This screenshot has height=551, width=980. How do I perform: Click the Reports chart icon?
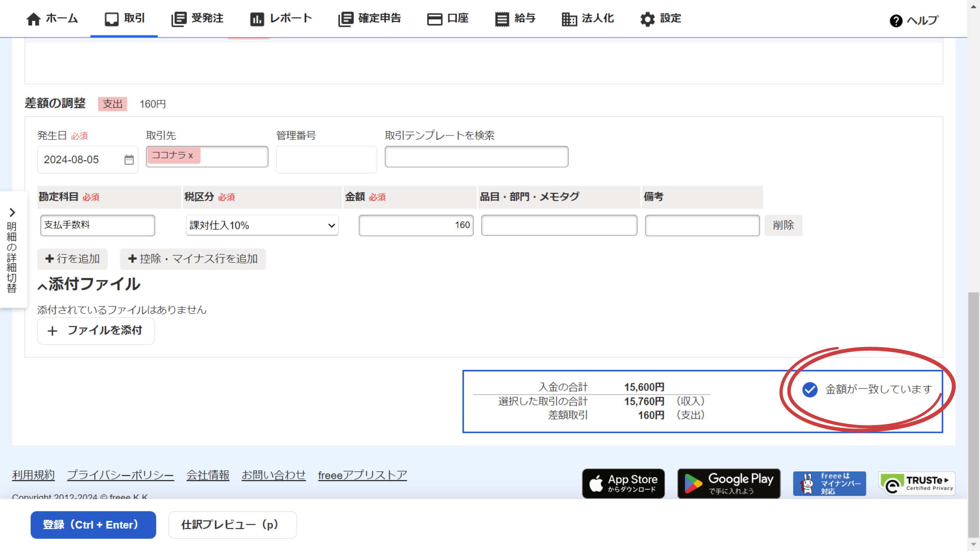pos(257,19)
